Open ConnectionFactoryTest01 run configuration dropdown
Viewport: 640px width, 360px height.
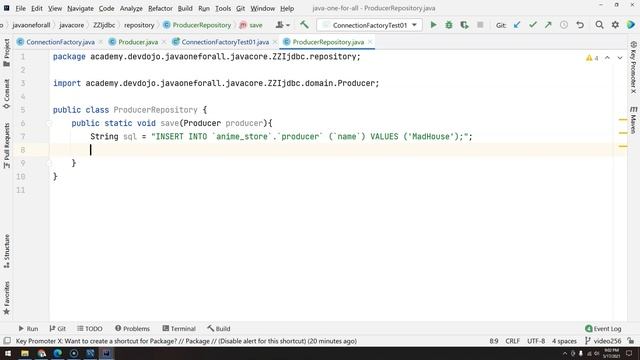coord(369,25)
